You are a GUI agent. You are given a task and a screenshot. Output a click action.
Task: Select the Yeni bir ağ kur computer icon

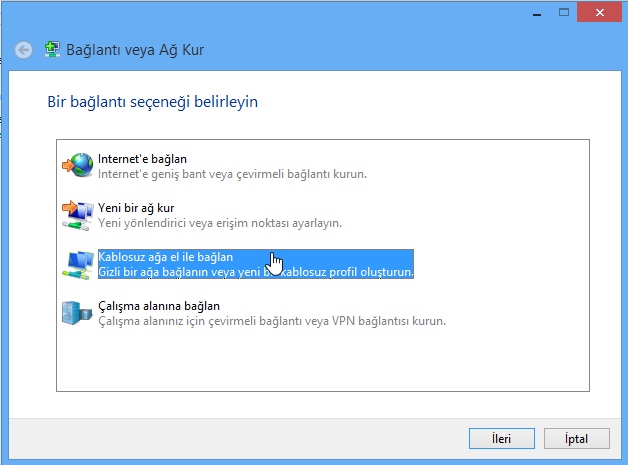[78, 215]
